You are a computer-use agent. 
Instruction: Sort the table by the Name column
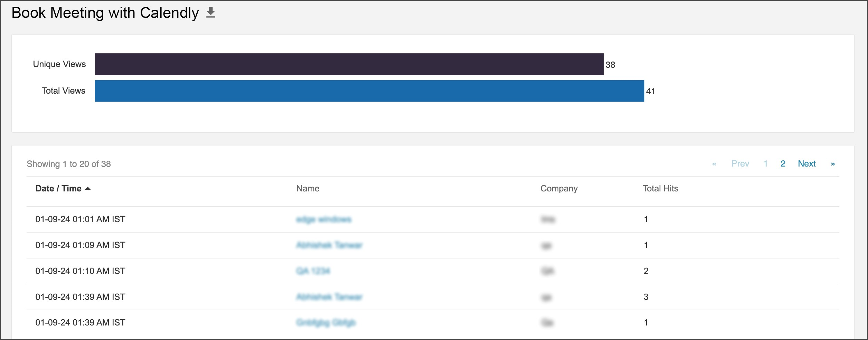308,189
